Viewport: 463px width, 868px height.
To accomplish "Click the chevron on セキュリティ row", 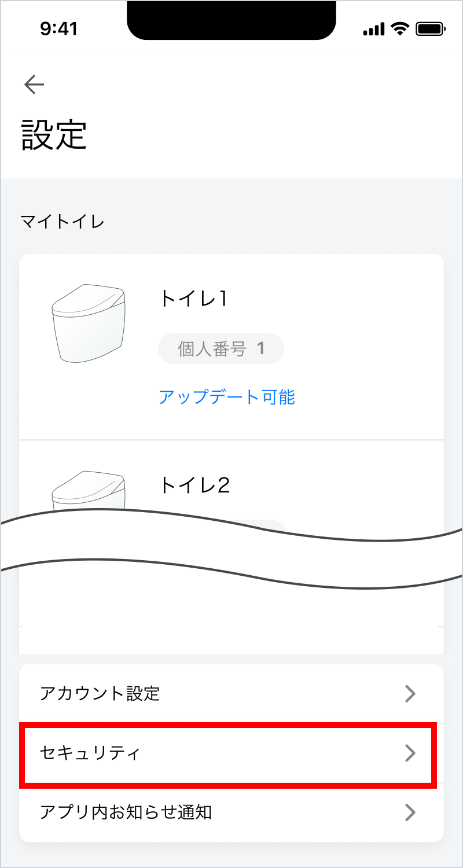I will click(410, 753).
